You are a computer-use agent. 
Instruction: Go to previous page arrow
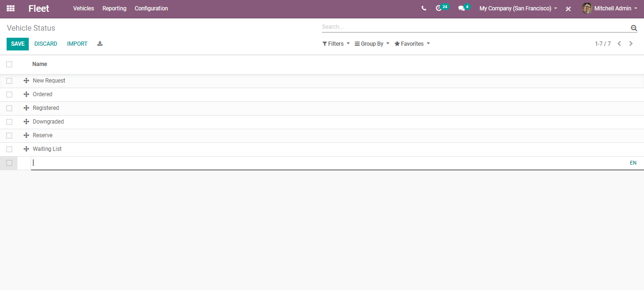coord(619,44)
